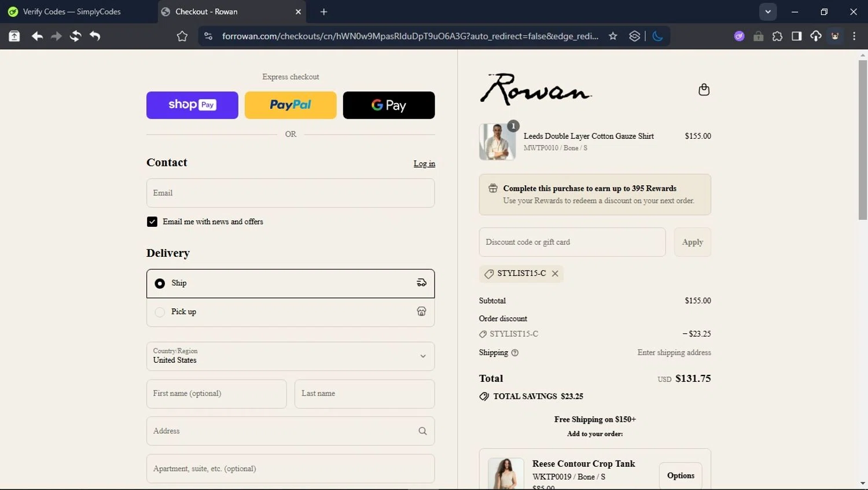Click the Reese Contour Crop Tank thumbnail
This screenshot has width=868, height=490.
[506, 474]
